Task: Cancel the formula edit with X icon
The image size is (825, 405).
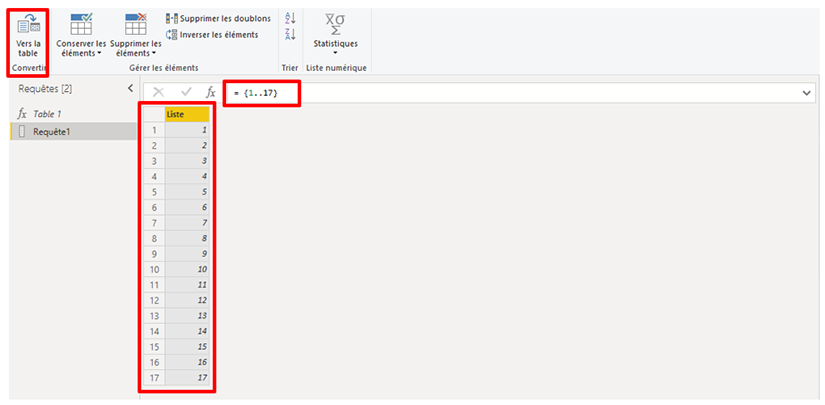Action: pyautogui.click(x=159, y=92)
